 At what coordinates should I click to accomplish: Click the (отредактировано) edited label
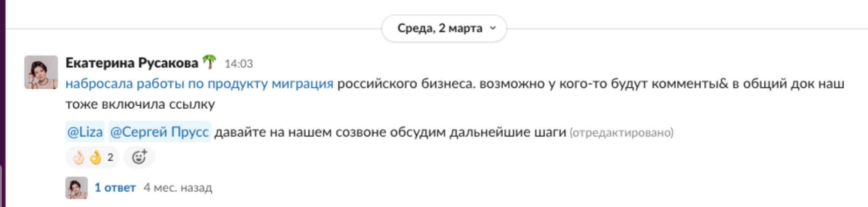click(x=621, y=133)
